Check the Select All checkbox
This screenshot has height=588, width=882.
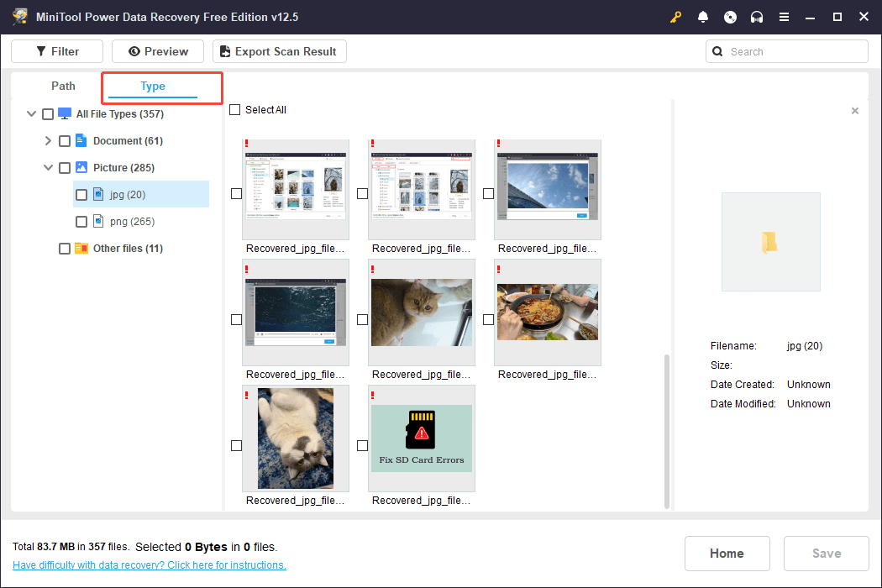(x=235, y=110)
